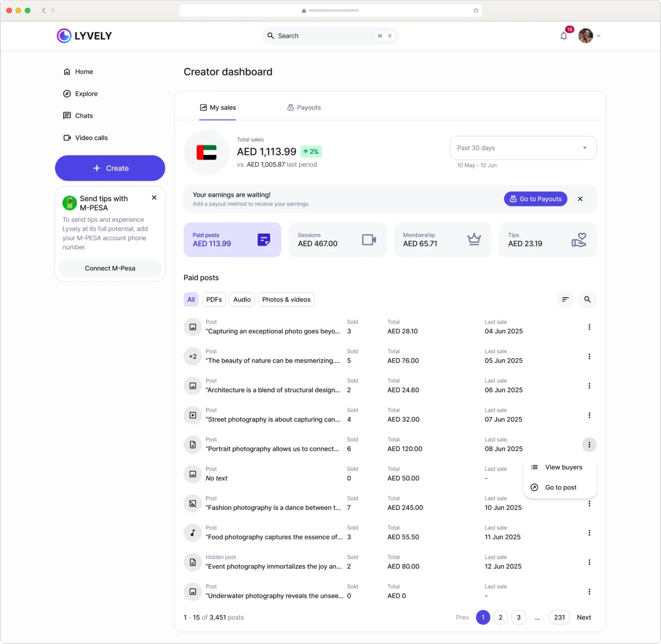Filter paid posts by All
This screenshot has height=644, width=661.
[191, 300]
